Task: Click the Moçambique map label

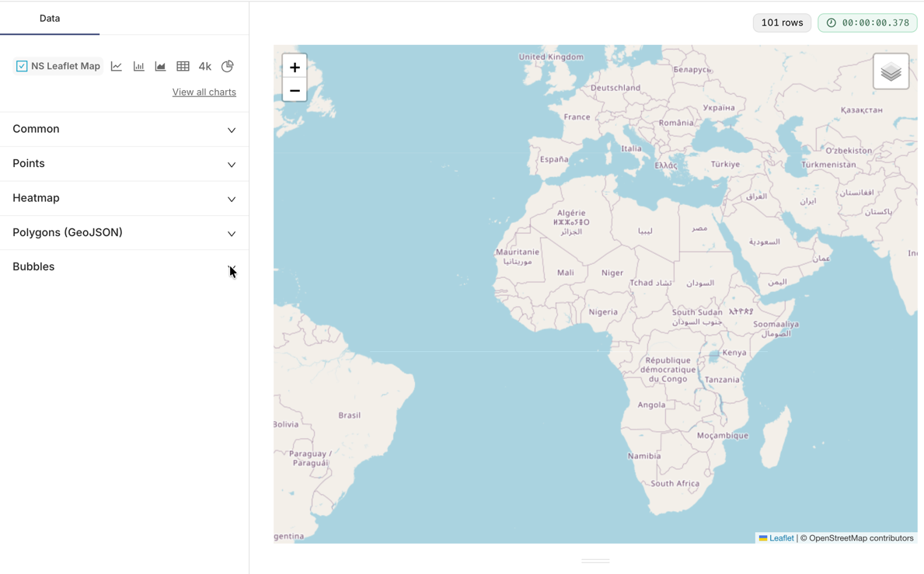Action: tap(723, 436)
